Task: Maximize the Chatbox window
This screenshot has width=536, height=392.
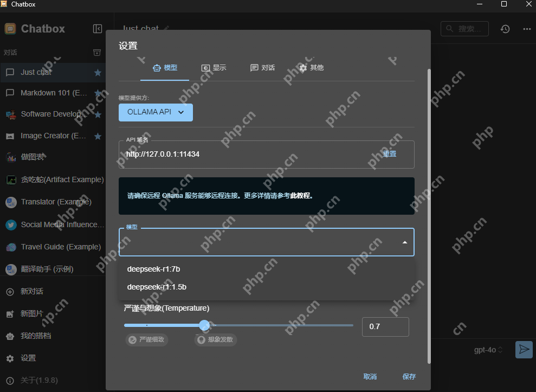Action: pos(504,4)
